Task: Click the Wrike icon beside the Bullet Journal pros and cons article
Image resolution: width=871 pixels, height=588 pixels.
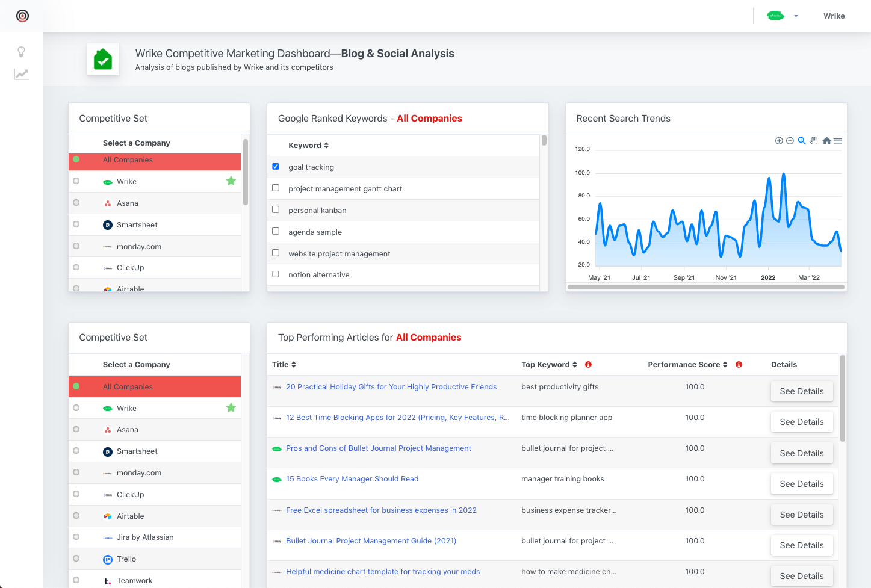Action: (277, 449)
